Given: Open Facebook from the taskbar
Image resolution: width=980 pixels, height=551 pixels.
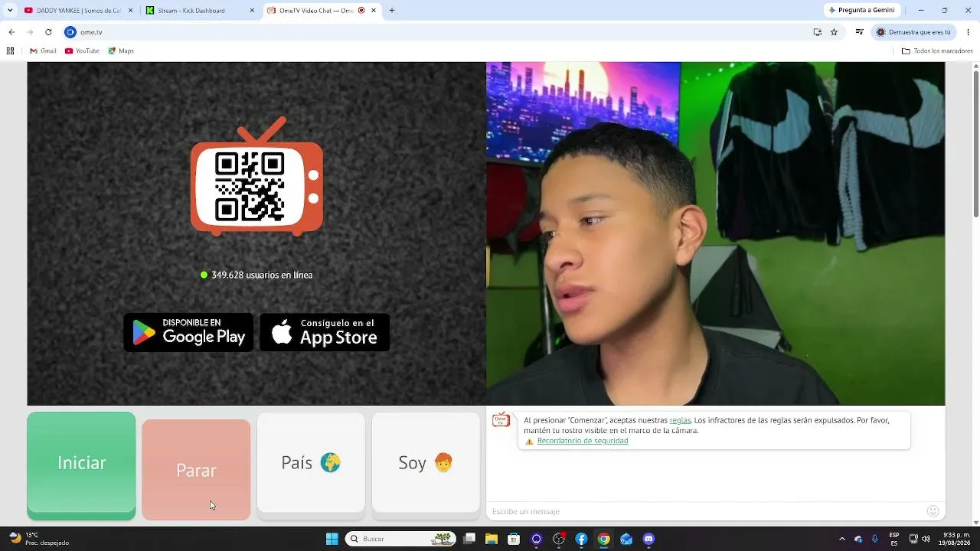Looking at the screenshot, I should point(581,539).
